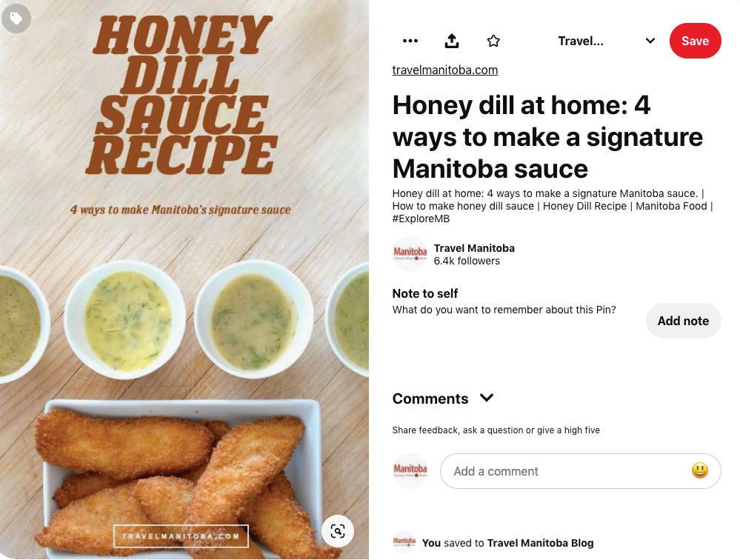The height and width of the screenshot is (560, 740).
Task: Click the star favorite icon
Action: point(493,41)
